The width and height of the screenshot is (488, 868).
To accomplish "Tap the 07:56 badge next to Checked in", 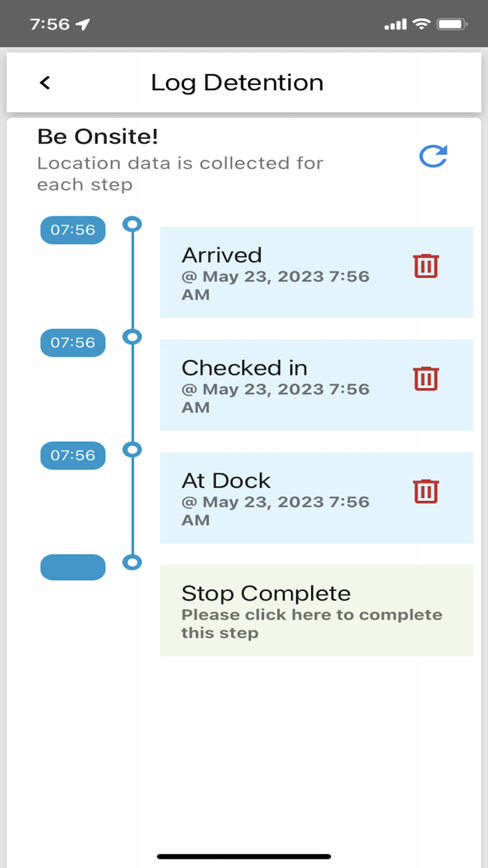I will [73, 343].
